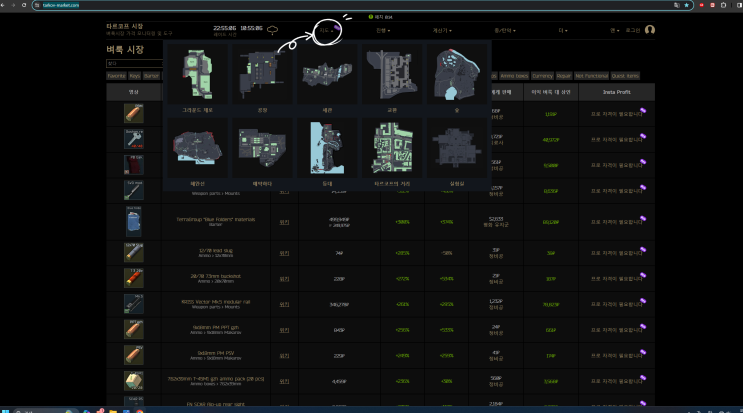Click the pro badge icon in the KRISS Vector row
The height and width of the screenshot is (413, 743).
pos(643,301)
